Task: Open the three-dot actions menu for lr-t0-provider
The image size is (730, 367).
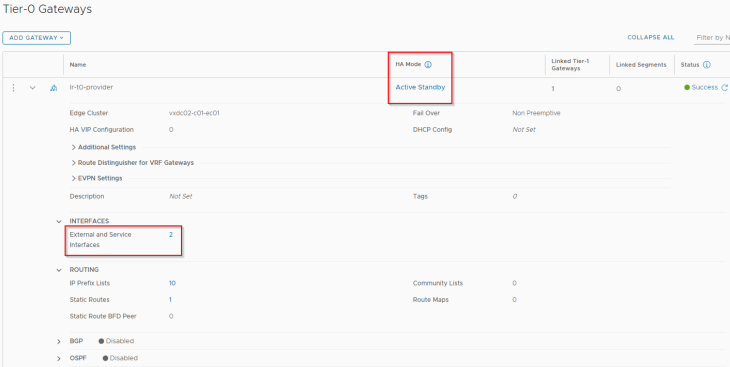Action: [14, 88]
